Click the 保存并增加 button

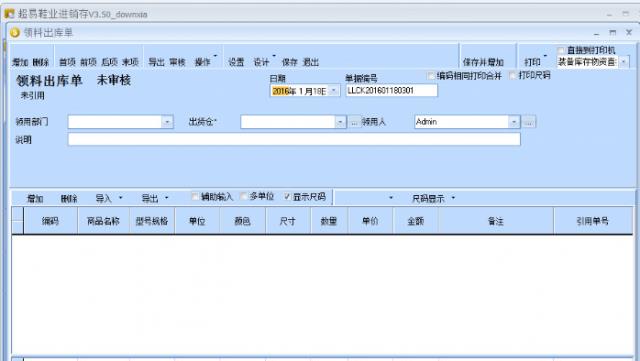point(483,62)
